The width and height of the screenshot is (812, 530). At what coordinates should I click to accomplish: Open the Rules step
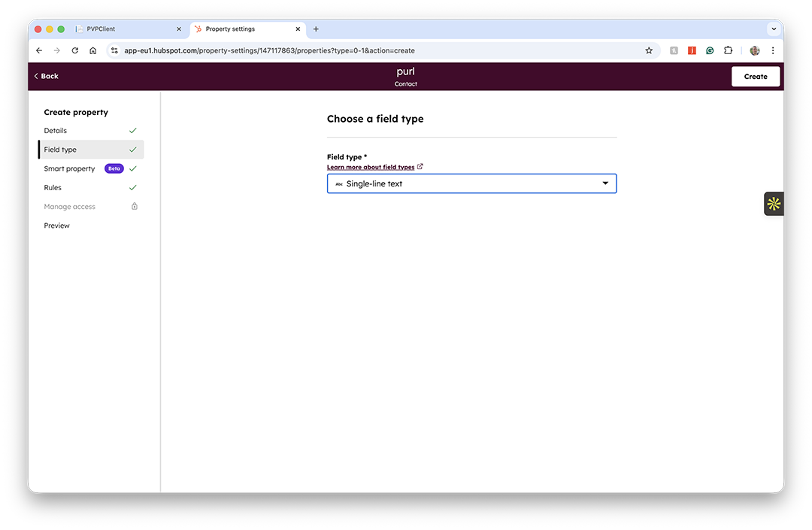[x=53, y=188]
